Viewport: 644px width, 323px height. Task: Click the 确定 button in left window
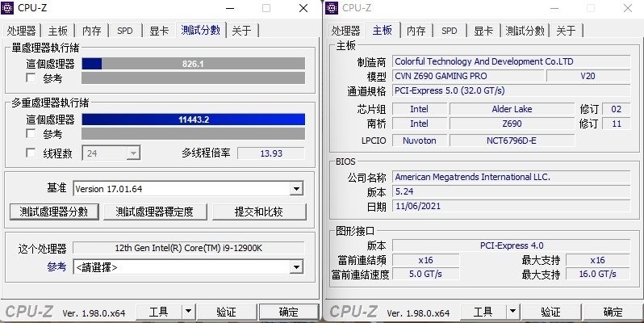pos(289,312)
